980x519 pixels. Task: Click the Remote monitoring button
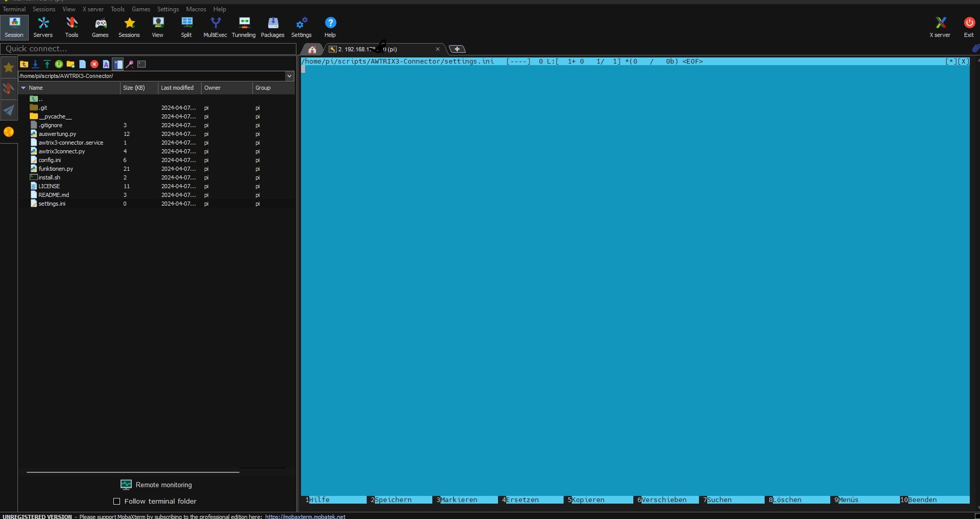pos(156,485)
